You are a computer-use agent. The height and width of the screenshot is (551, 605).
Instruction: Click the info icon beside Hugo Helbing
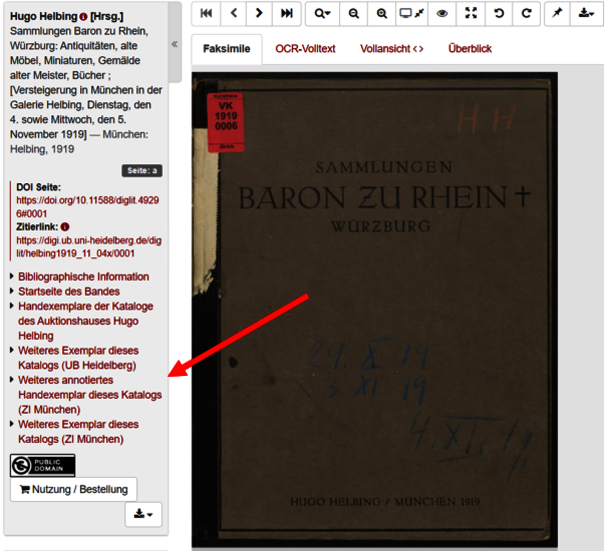pyautogui.click(x=83, y=17)
